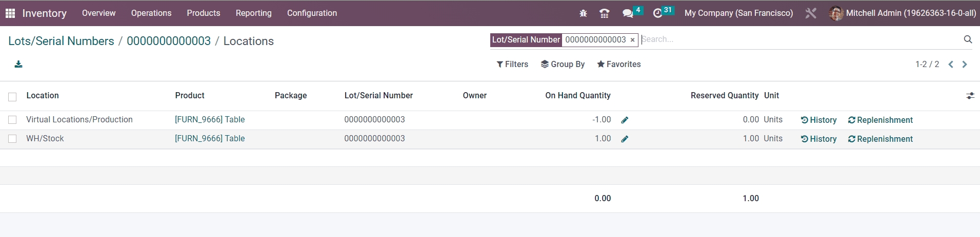Click the Inventory app title

[45, 13]
